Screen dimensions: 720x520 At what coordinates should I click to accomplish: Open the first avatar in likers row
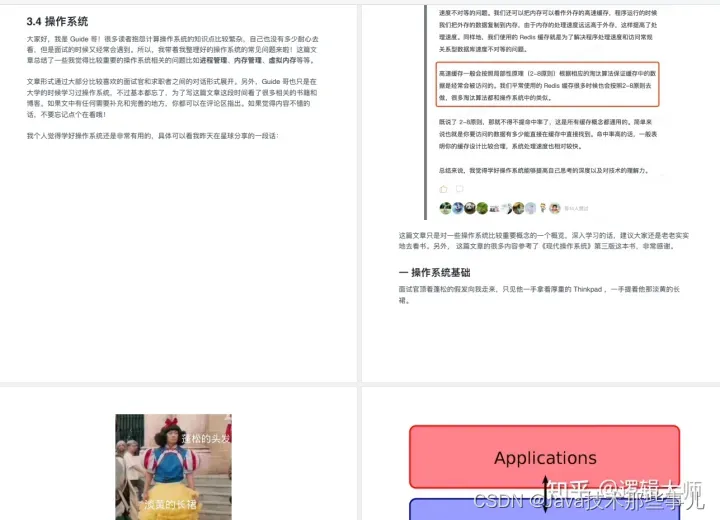tap(445, 208)
